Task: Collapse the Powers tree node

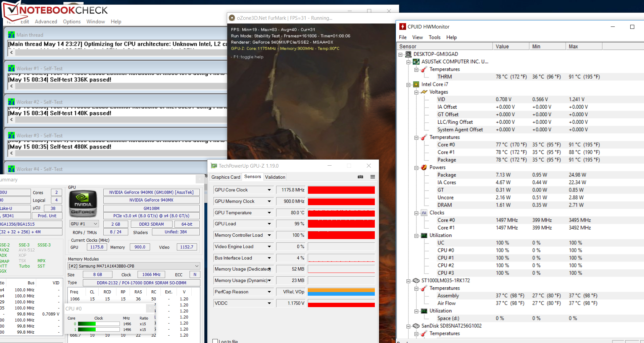Action: [416, 168]
